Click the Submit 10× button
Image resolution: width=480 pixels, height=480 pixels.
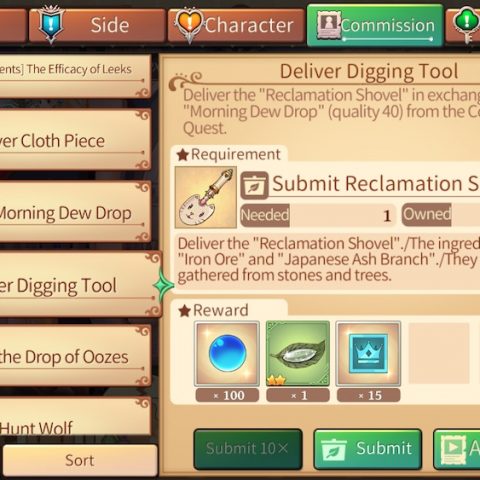pos(248,449)
